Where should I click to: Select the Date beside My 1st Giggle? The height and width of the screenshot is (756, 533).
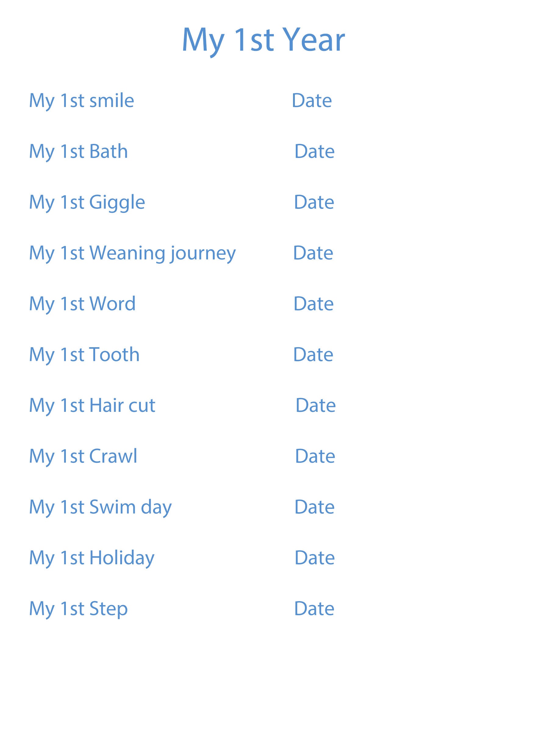[x=314, y=202]
